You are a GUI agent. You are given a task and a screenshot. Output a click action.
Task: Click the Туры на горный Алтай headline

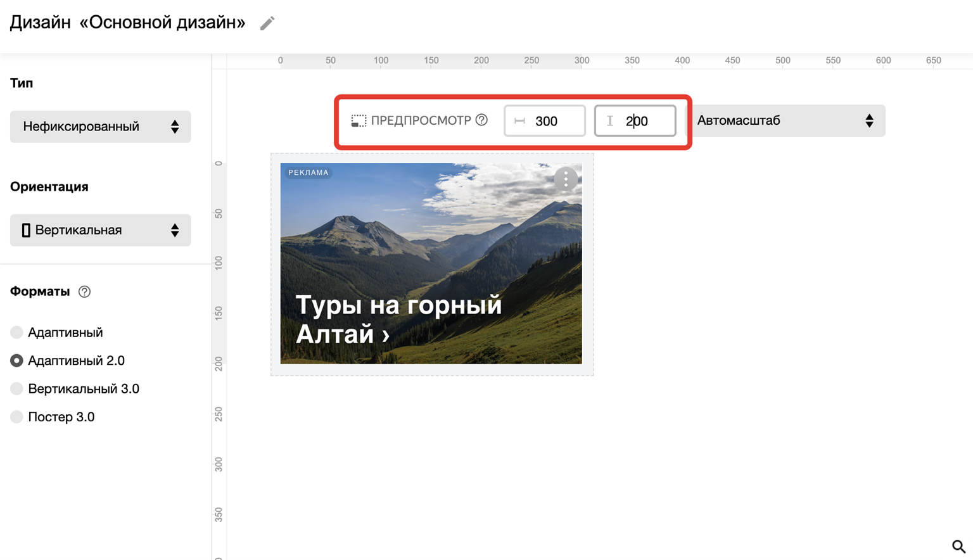pyautogui.click(x=398, y=319)
